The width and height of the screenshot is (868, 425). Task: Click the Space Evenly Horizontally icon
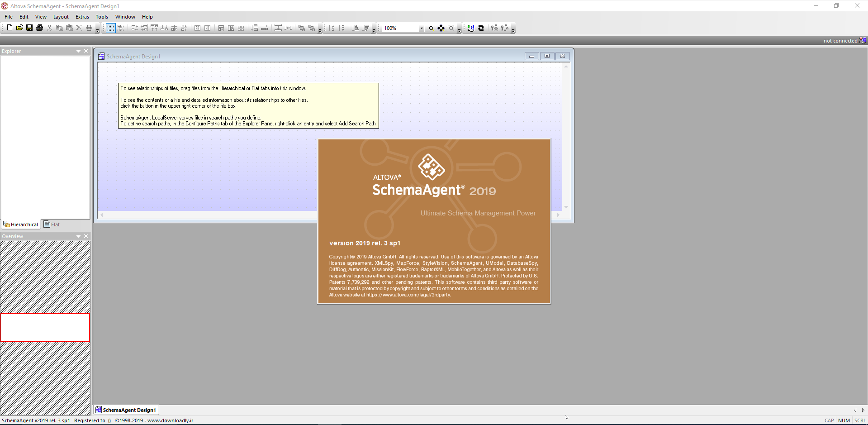[x=288, y=28]
